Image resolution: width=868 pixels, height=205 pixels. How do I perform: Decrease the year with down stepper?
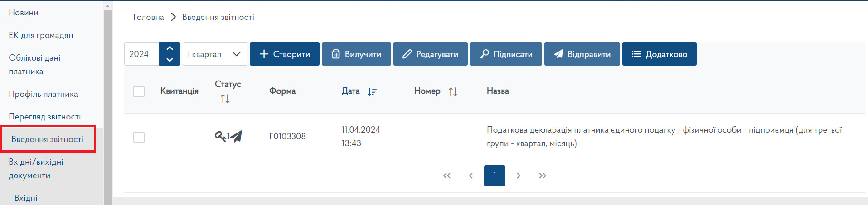[x=170, y=60]
